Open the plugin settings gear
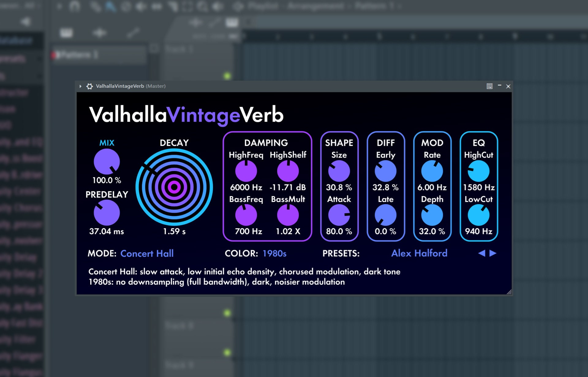Image resolution: width=588 pixels, height=377 pixels. [89, 86]
